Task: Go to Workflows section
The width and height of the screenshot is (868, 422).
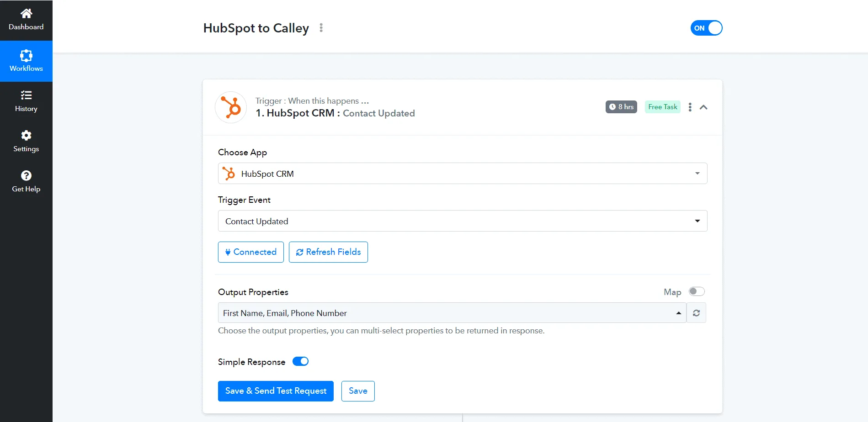Action: (26, 61)
